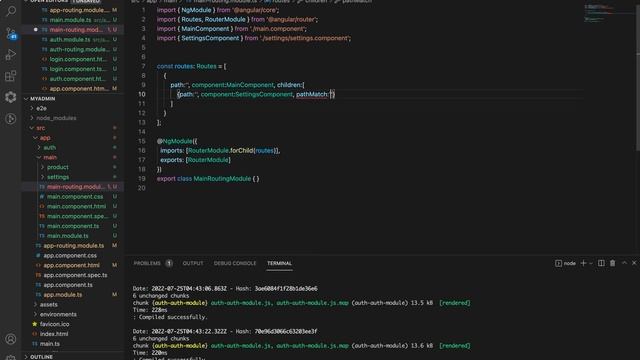Click MainRoutingModule class name on line 19
Image resolution: width=640 pixels, height=360 pixels.
[222, 179]
